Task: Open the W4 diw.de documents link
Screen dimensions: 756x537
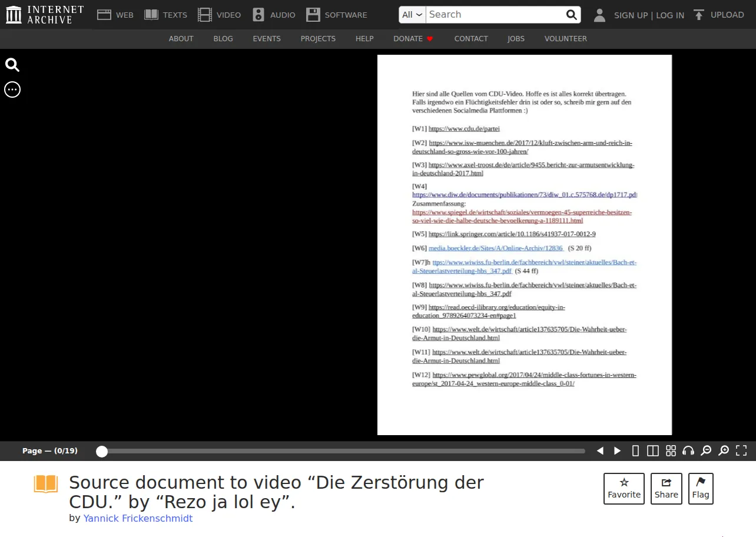Action: pos(525,195)
